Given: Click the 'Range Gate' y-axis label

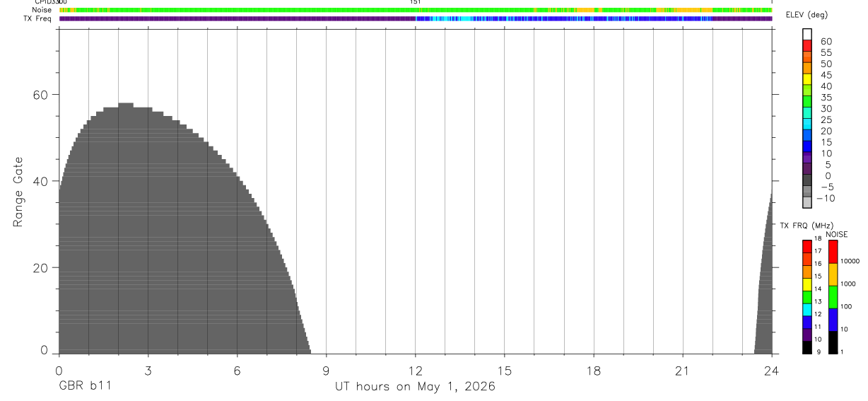Looking at the screenshot, I should (18, 192).
